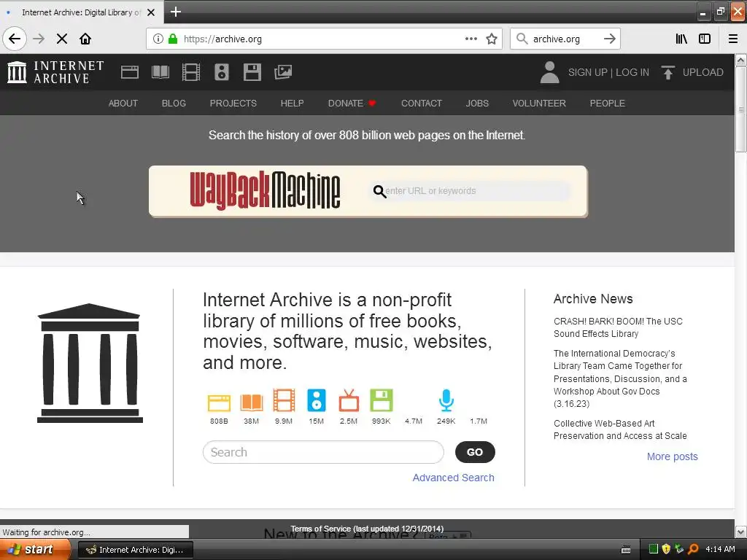Screen dimensions: 747x560
Task: Click the green software floppy icon 993K
Action: pos(381,400)
